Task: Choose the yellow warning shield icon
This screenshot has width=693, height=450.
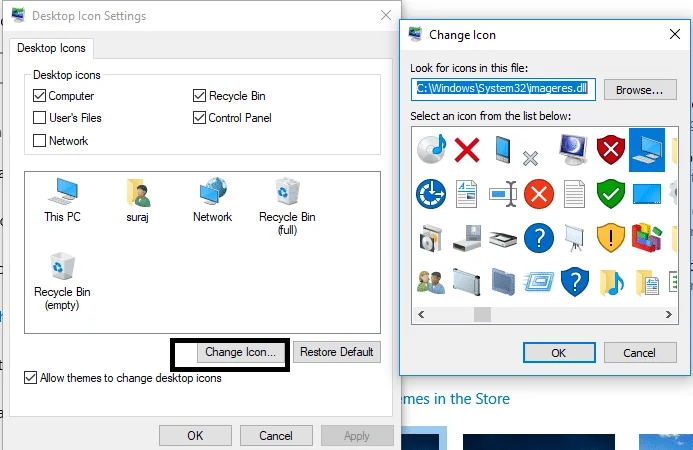Action: point(610,238)
